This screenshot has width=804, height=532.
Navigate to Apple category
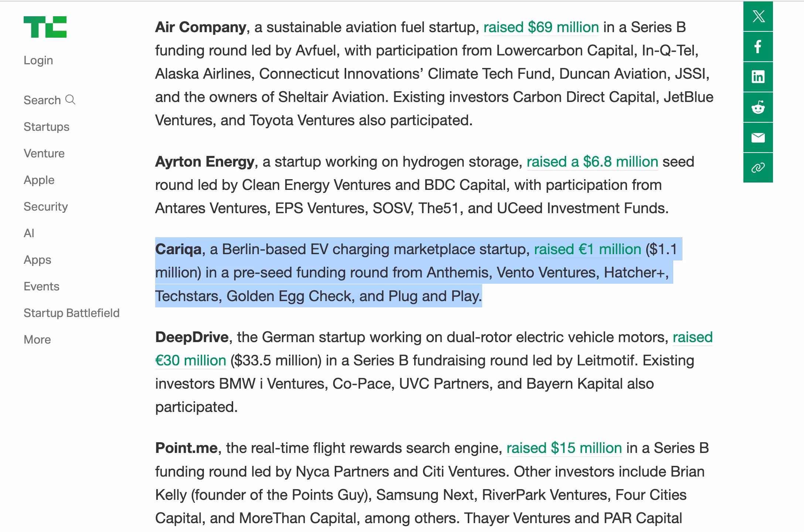click(39, 180)
